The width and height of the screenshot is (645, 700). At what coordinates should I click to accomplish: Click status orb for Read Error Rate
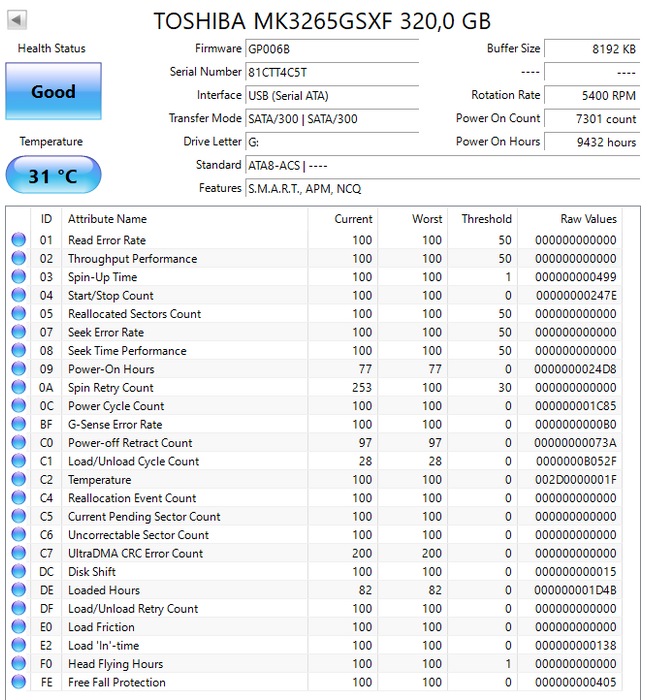pos(19,240)
